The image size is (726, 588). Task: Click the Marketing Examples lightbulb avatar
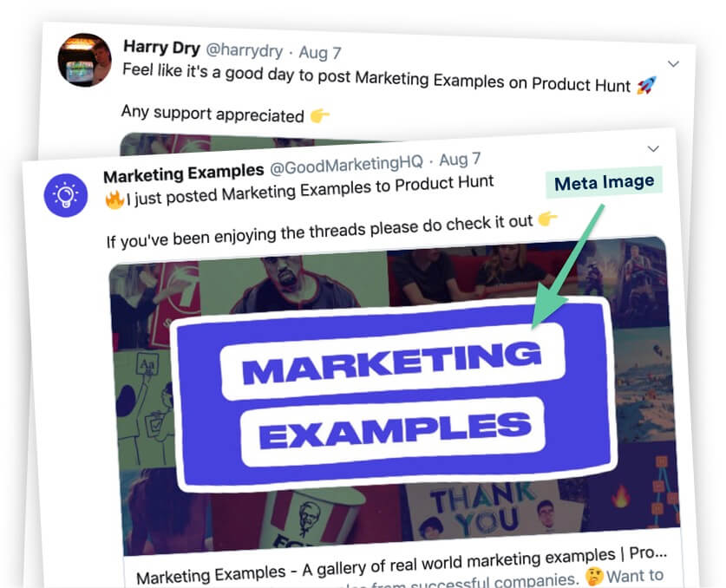click(x=66, y=195)
